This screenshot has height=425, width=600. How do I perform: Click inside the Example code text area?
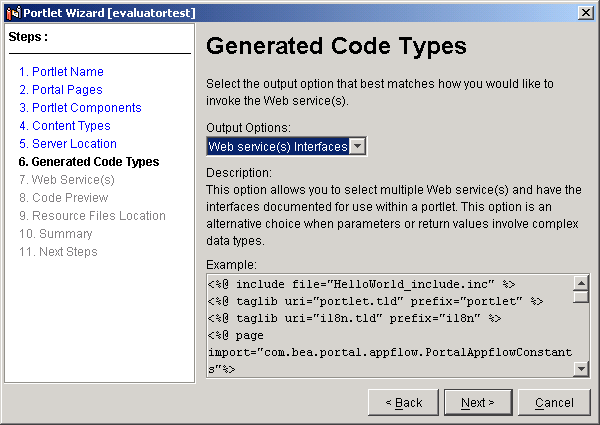click(x=390, y=326)
